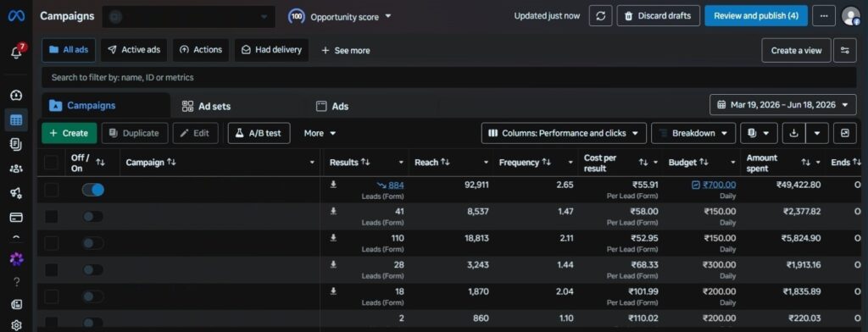
Task: Open the date range Mar 19 – Jun 18, 2026 picker
Action: [782, 104]
